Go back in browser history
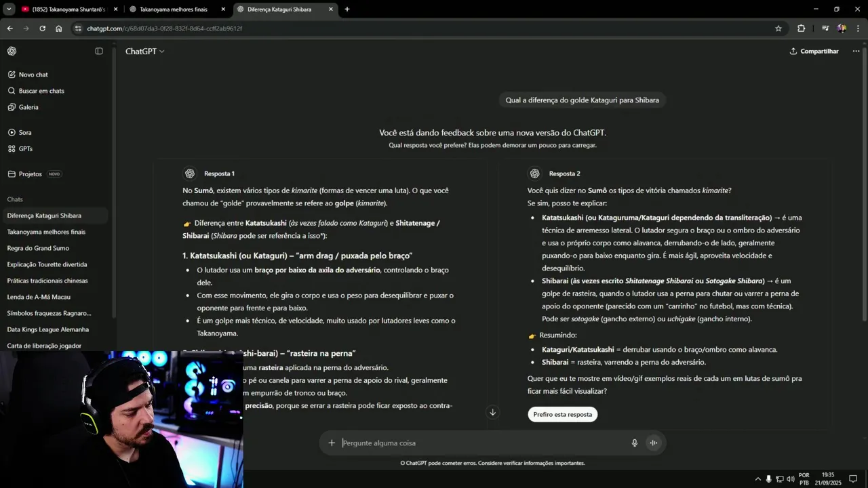The height and width of the screenshot is (488, 868). [9, 28]
